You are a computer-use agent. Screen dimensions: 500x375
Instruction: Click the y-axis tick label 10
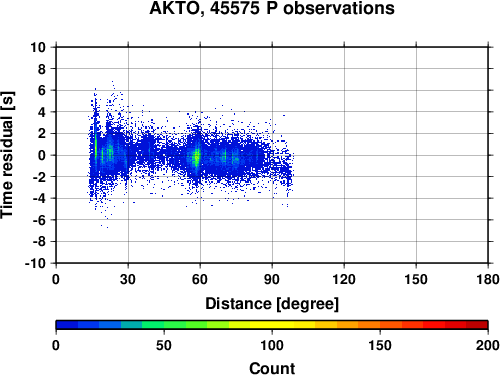point(38,47)
